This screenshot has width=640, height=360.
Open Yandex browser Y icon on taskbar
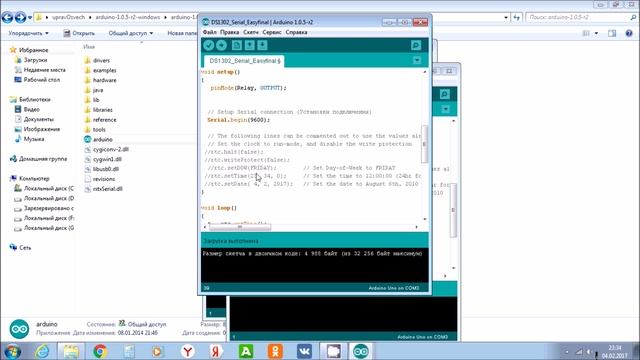point(188,351)
